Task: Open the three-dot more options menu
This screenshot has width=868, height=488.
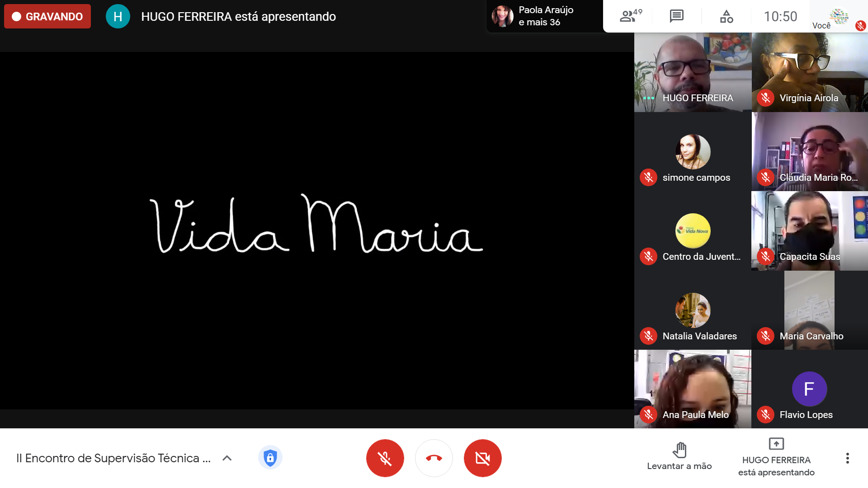Action: [x=847, y=458]
